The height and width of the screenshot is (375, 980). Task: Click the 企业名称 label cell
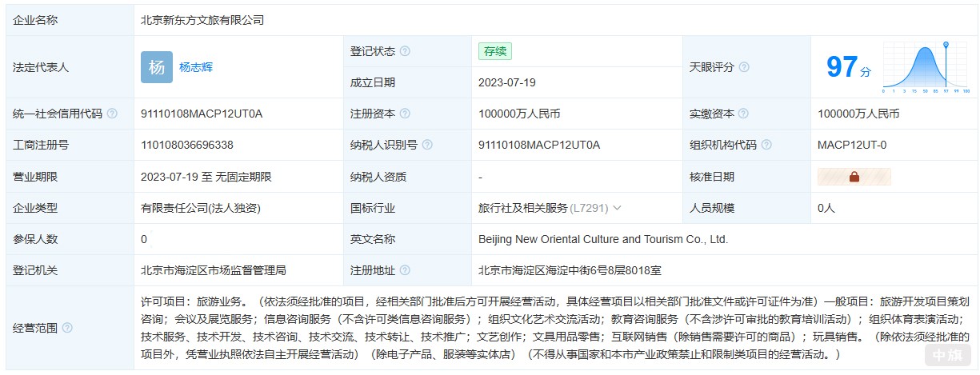point(70,20)
